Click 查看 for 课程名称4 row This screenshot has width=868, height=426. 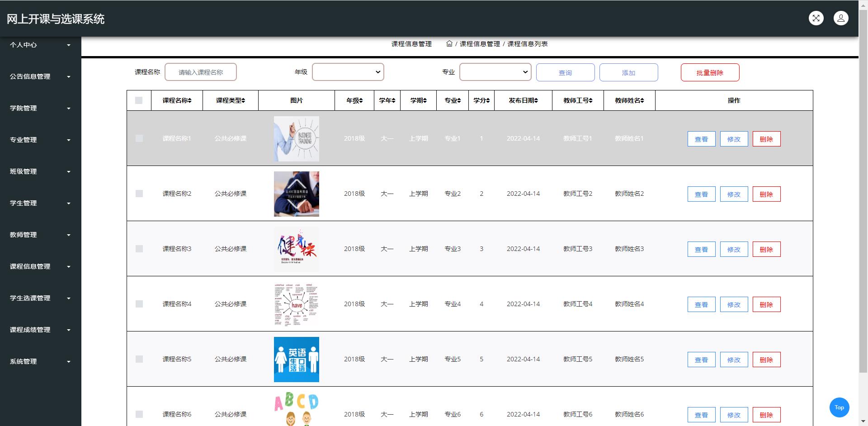point(701,304)
